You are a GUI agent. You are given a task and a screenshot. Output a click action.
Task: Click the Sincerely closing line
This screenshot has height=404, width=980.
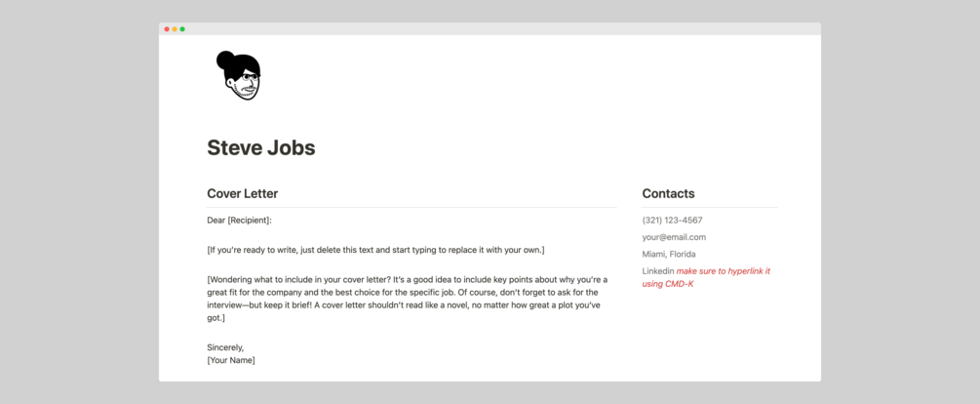tap(225, 347)
